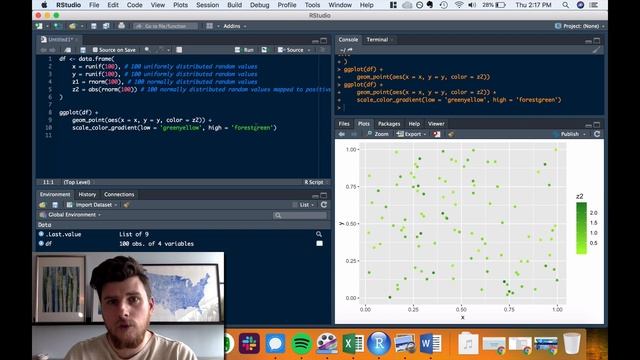640x360 pixels.
Task: Click the Go to file/function field
Action: point(165,26)
